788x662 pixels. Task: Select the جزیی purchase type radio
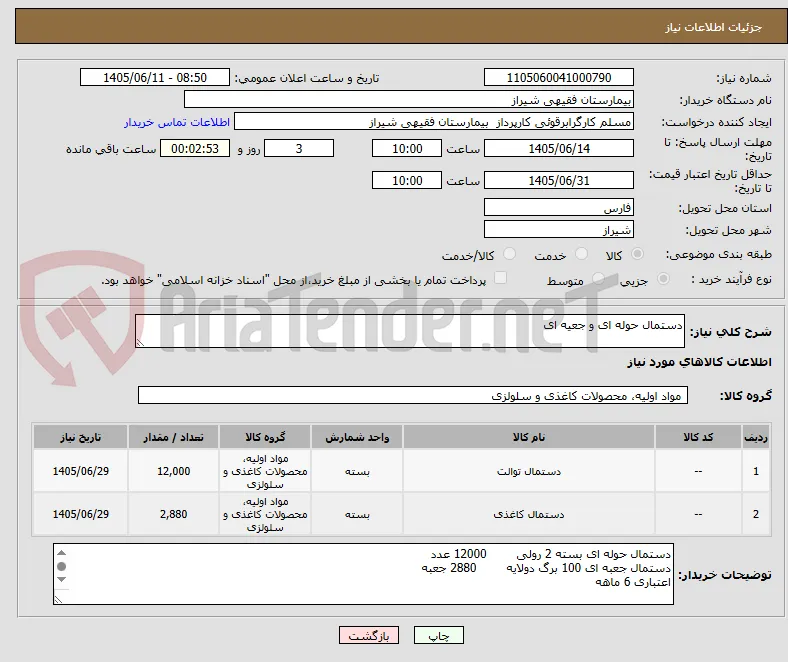click(x=663, y=278)
